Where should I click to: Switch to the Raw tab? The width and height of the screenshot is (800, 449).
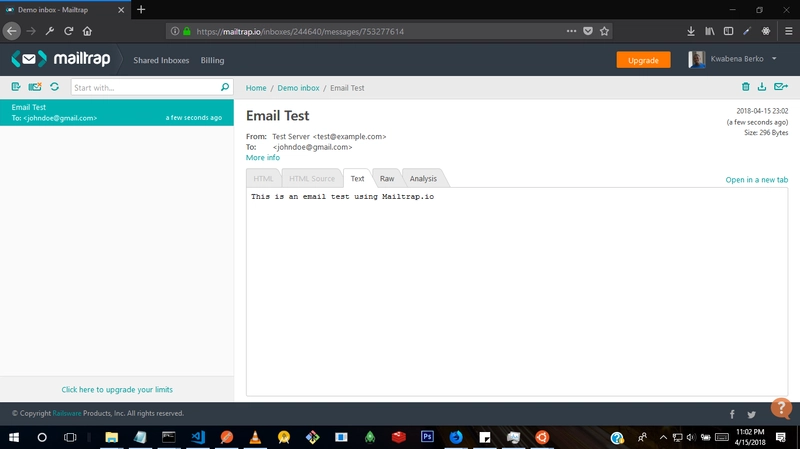click(x=386, y=178)
